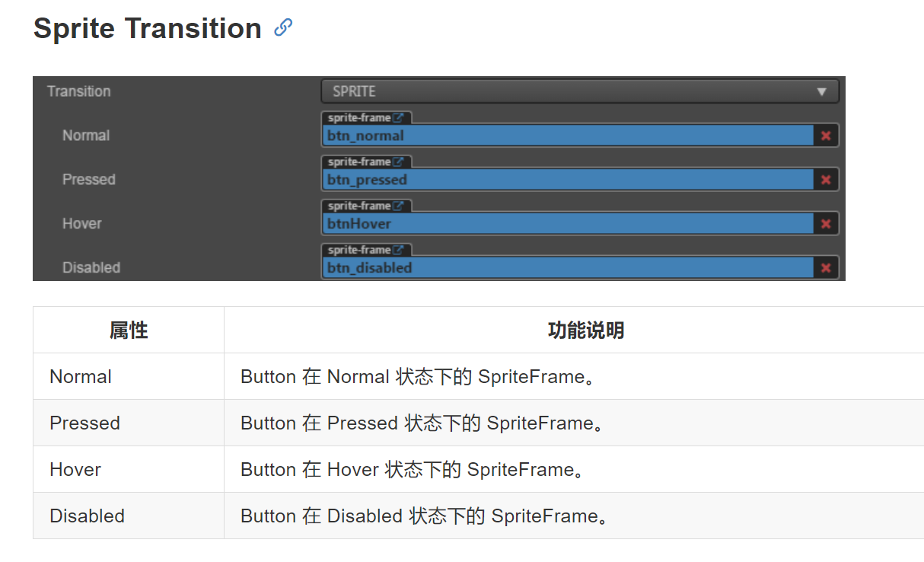The width and height of the screenshot is (924, 562).
Task: Click the Pressed property label
Action: (89, 179)
